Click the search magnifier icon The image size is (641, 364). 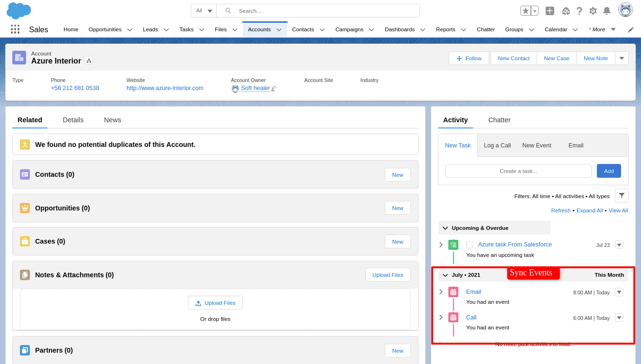click(x=228, y=11)
